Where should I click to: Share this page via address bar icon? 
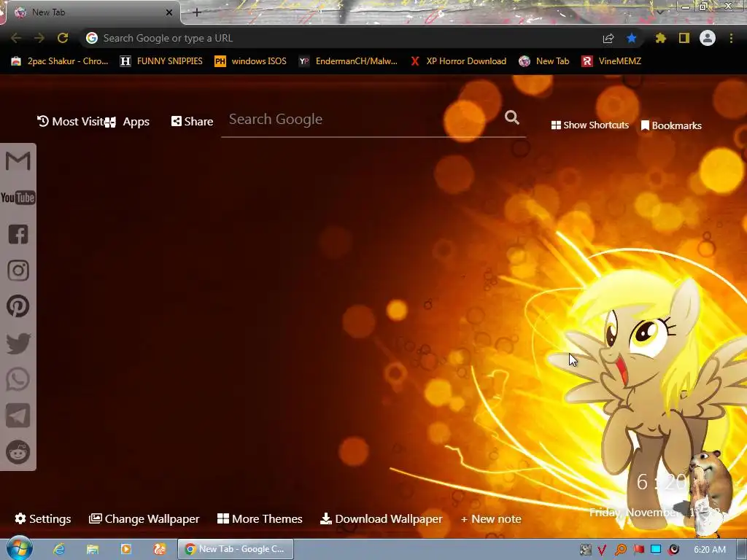(608, 39)
